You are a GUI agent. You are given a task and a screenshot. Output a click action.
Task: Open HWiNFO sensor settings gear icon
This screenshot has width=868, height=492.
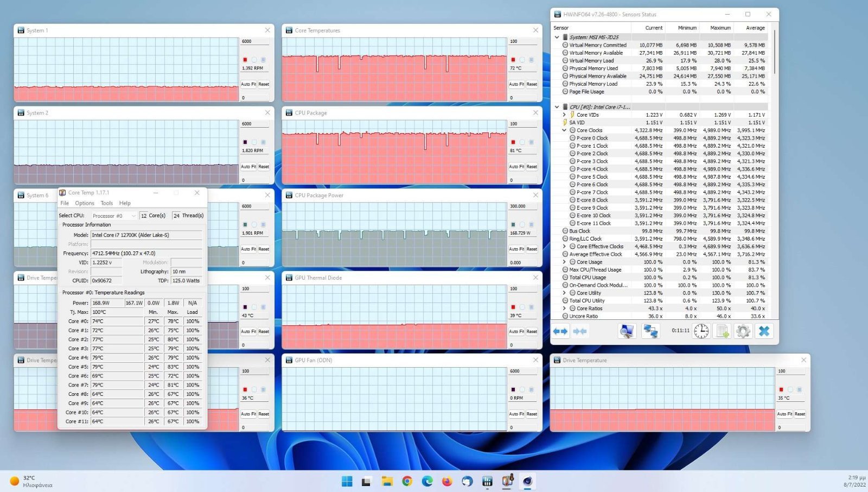(743, 331)
